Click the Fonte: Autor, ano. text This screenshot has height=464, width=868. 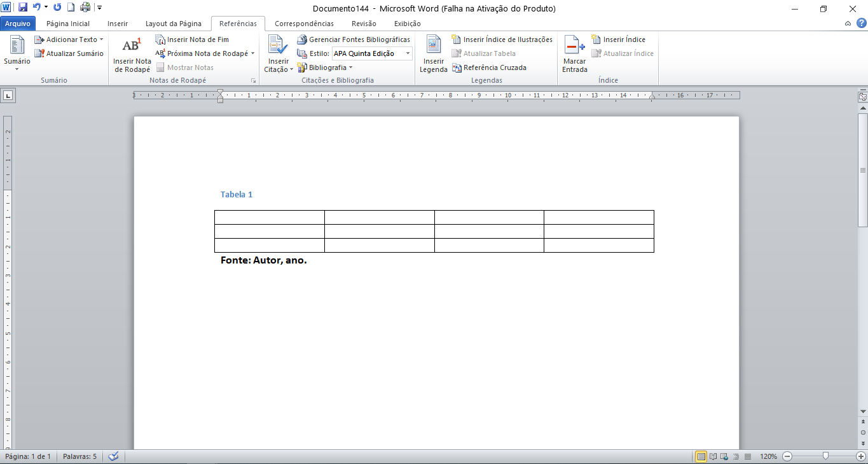click(x=264, y=260)
